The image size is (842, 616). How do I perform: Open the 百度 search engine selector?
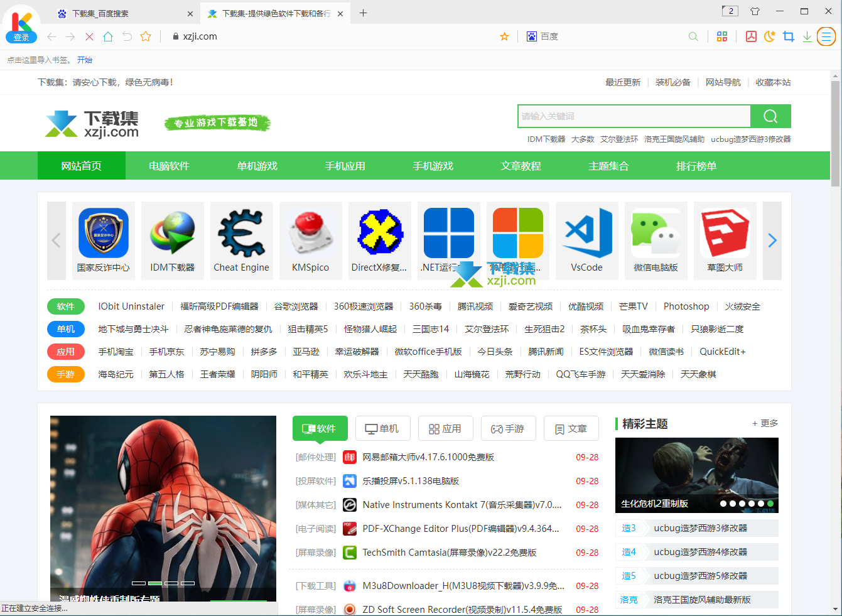pyautogui.click(x=542, y=36)
